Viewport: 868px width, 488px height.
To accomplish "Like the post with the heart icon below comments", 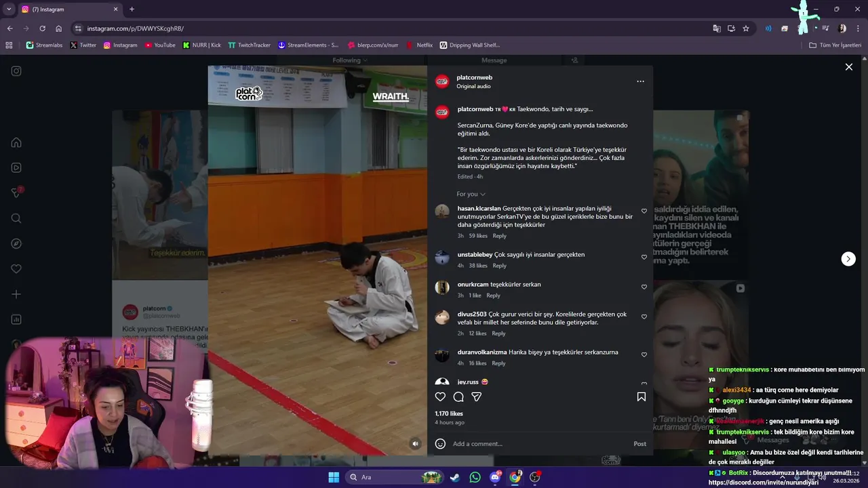I will (x=441, y=396).
